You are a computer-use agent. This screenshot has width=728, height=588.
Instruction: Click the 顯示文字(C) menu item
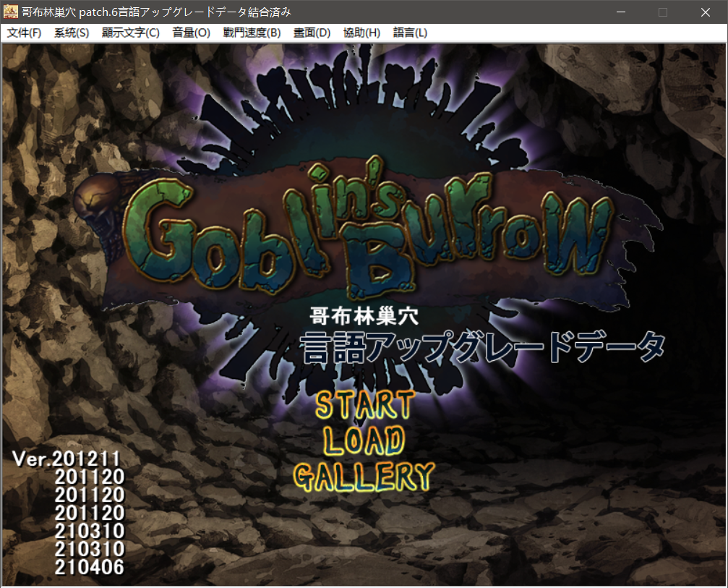(130, 33)
